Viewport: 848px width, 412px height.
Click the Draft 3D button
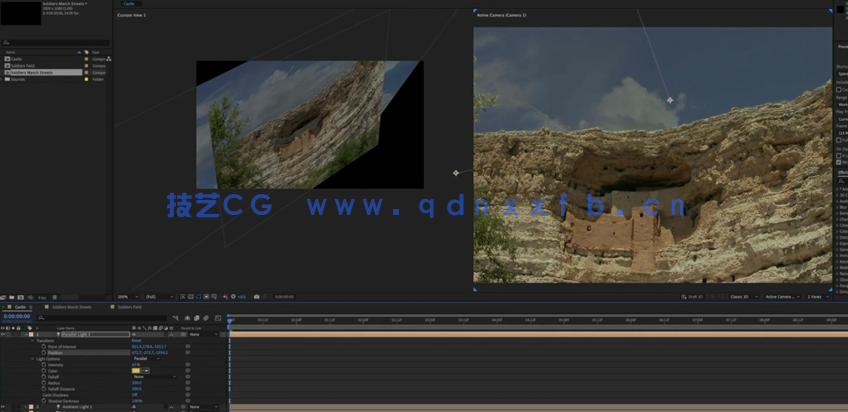pyautogui.click(x=694, y=297)
